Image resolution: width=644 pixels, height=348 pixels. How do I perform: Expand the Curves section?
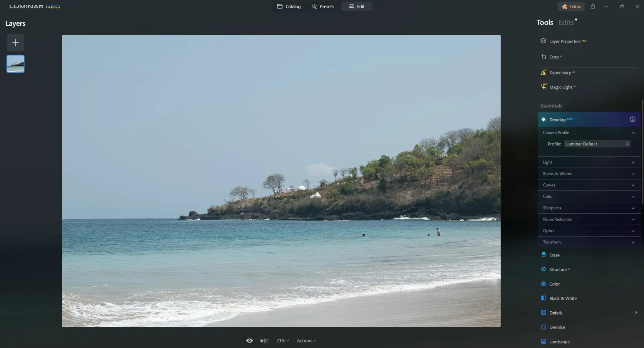point(588,185)
